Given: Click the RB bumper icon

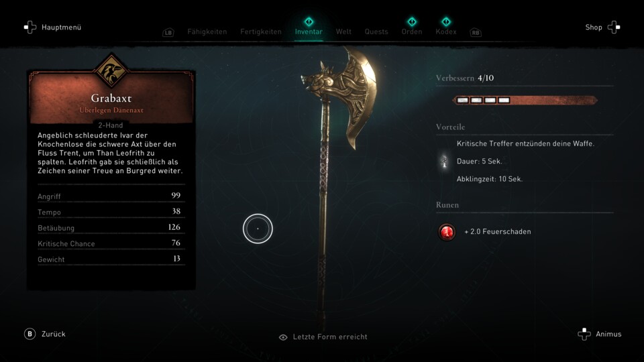Looking at the screenshot, I should click(x=475, y=32).
